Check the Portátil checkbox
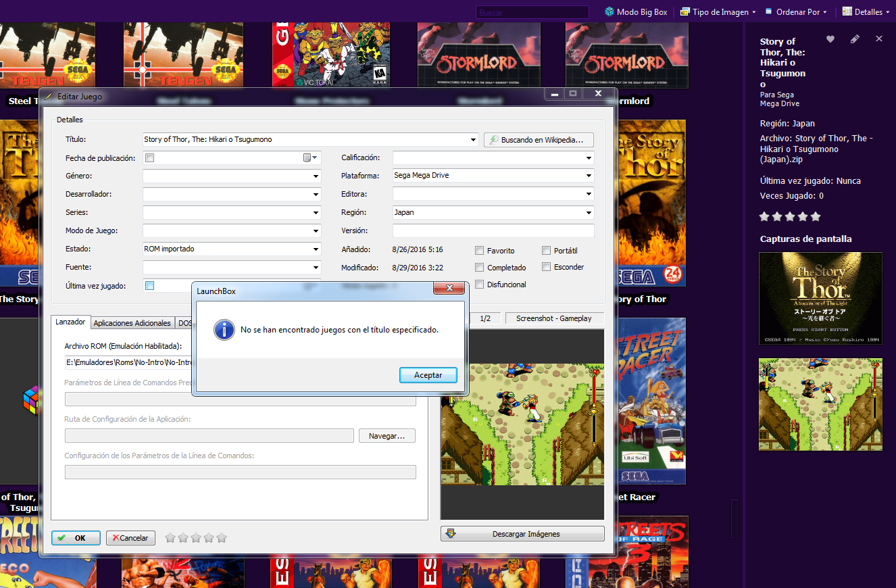 tap(547, 251)
